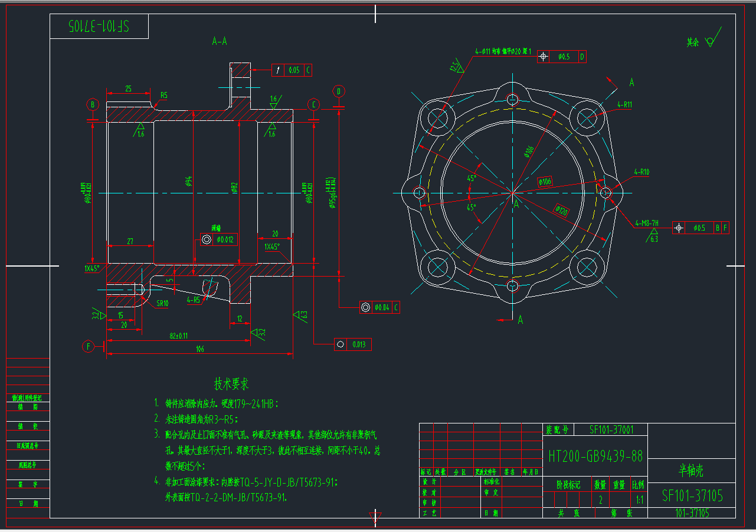Select the note line containing TQ-5-JY-D-JB/T5673-91
Screen dimensions: 756x532
246,482
